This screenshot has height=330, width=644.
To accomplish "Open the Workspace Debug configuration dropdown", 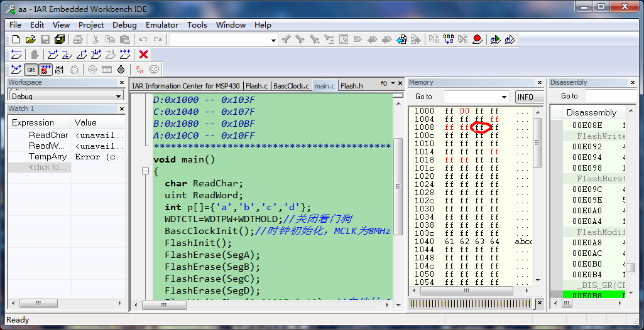I will tap(118, 97).
